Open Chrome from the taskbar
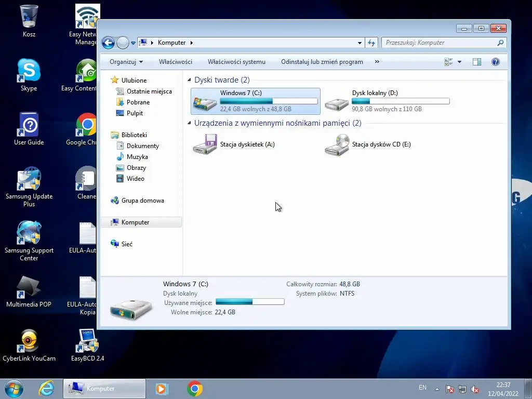Image resolution: width=532 pixels, height=399 pixels. (x=195, y=389)
